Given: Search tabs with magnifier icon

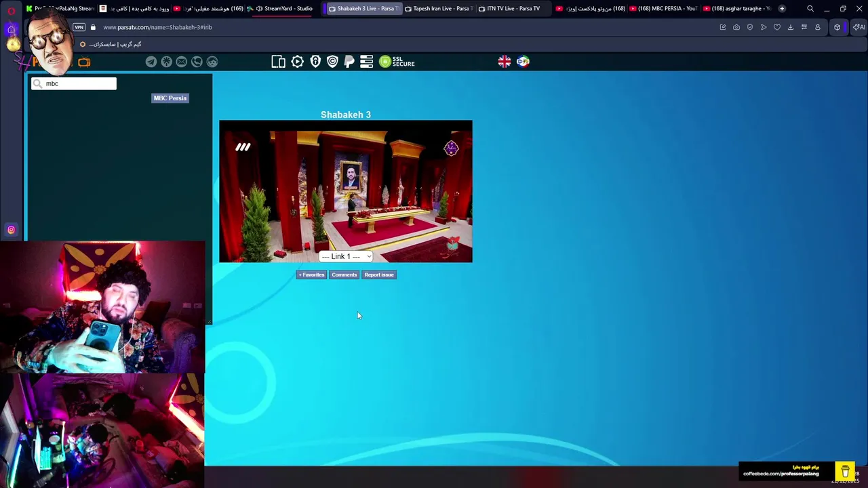Looking at the screenshot, I should [x=810, y=9].
